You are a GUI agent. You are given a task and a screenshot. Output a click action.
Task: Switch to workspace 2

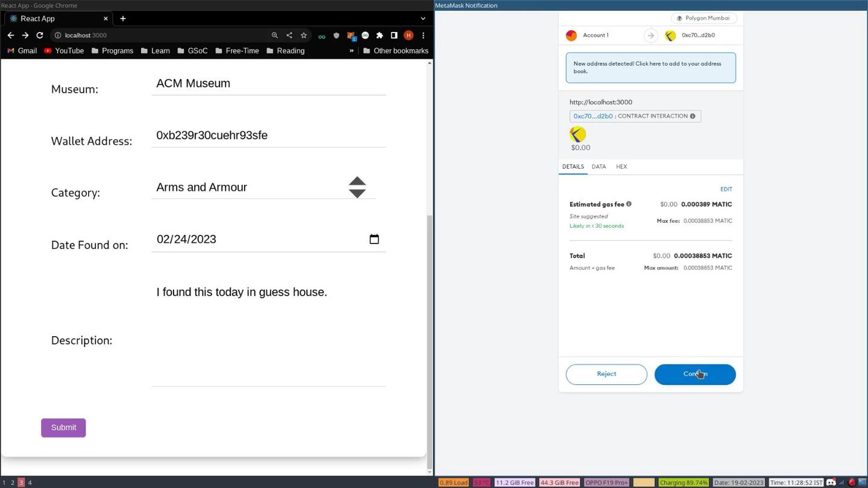12,483
